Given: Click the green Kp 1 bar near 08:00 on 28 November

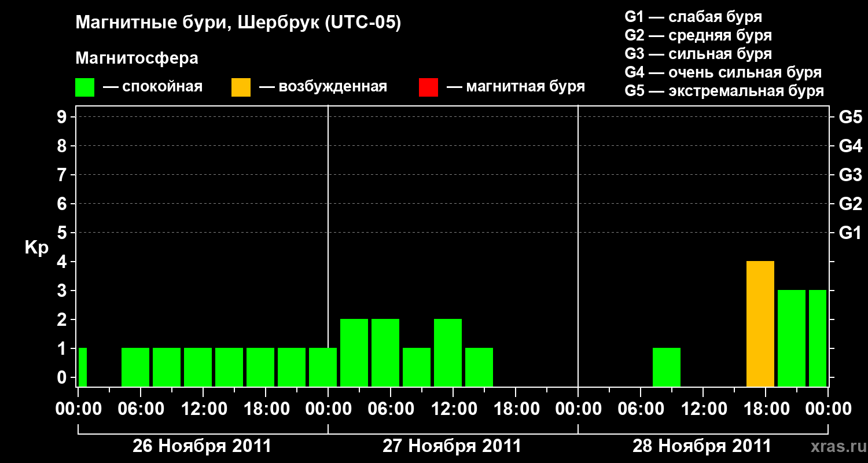Looking at the screenshot, I should click(667, 368).
